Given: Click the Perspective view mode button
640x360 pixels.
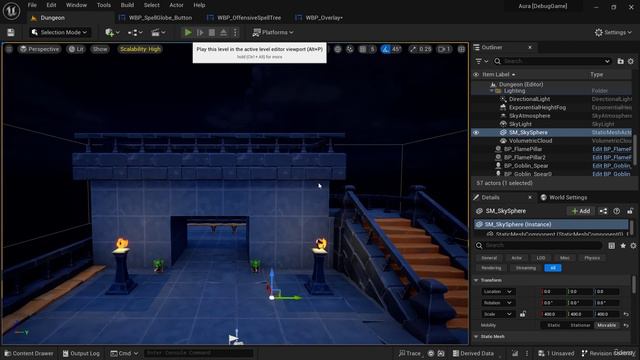Looking at the screenshot, I should [x=39, y=49].
